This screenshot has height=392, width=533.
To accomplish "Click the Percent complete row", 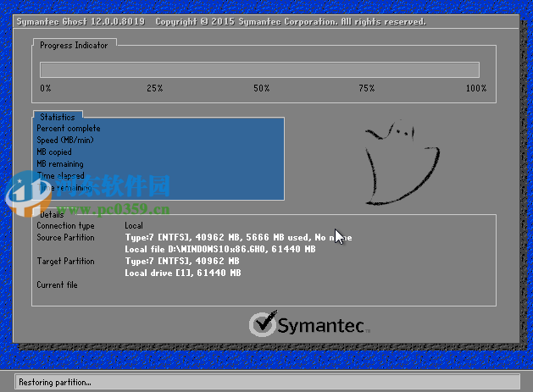I will [x=69, y=129].
